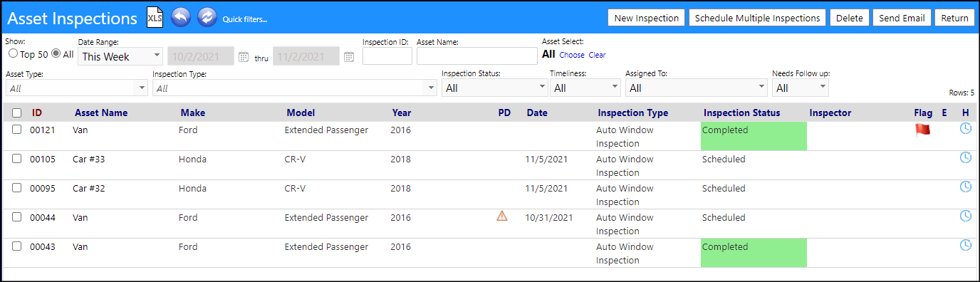Click green Completed status of 00121
The image size is (980, 282).
coord(754,136)
